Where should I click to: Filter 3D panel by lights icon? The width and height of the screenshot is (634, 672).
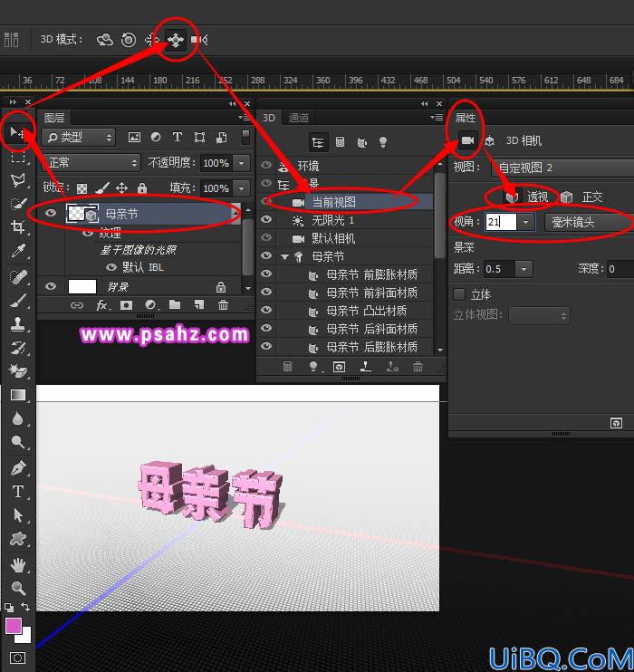383,142
